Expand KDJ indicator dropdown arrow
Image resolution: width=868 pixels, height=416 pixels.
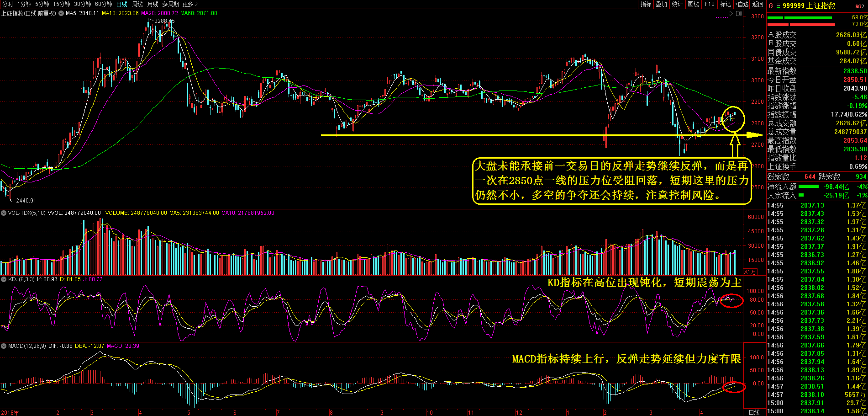3,279
